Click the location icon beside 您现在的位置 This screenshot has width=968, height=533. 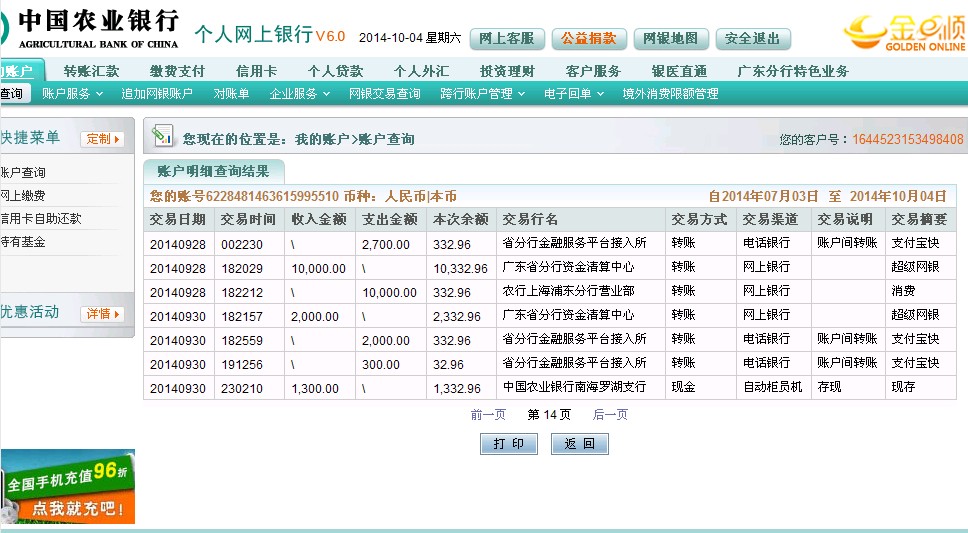point(161,137)
